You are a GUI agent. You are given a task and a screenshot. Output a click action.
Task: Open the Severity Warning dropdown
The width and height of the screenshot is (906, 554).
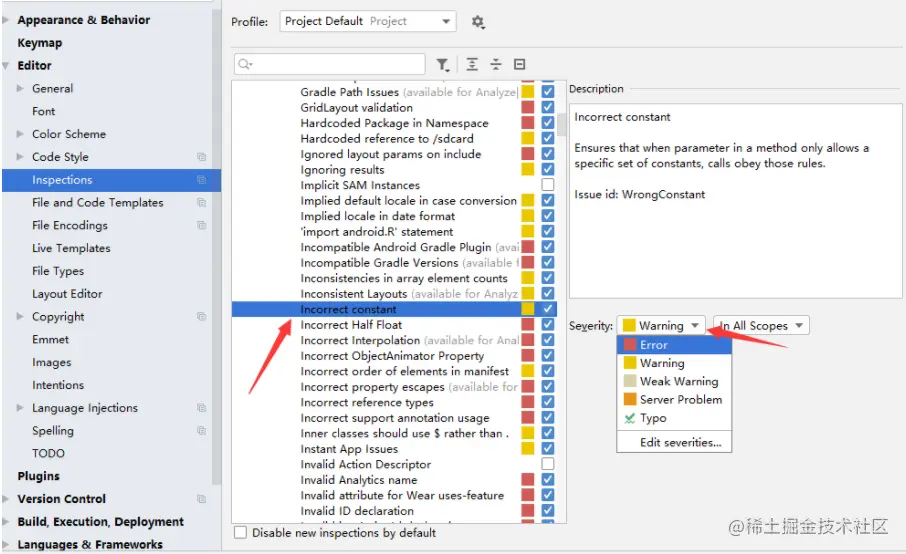point(660,326)
